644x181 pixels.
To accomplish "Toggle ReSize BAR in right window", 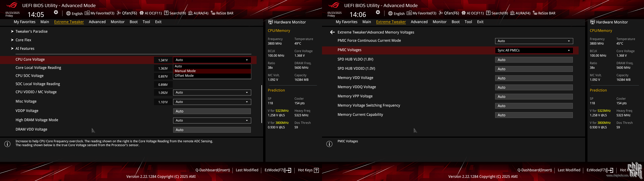I will click(544, 13).
